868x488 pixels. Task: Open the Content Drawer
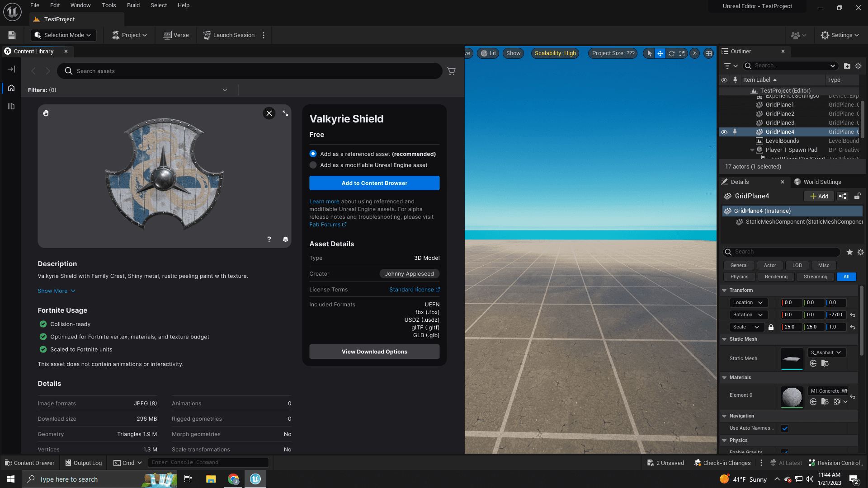30,463
